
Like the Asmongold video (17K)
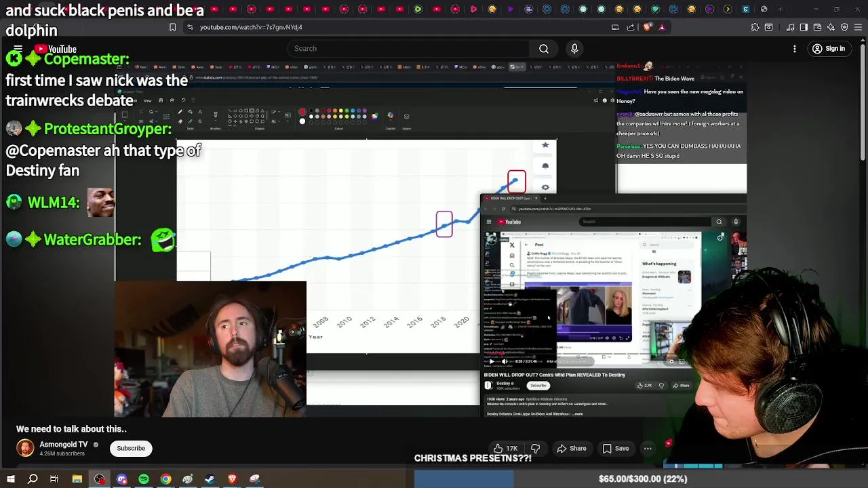[506, 448]
